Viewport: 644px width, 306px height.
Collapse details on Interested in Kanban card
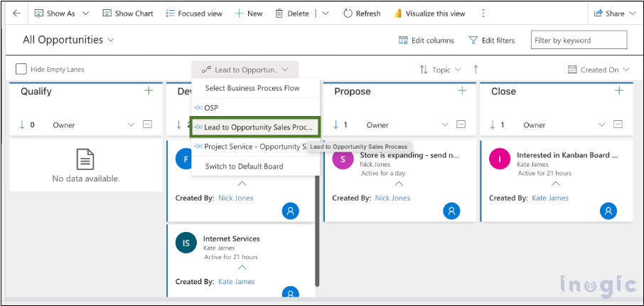point(556,184)
